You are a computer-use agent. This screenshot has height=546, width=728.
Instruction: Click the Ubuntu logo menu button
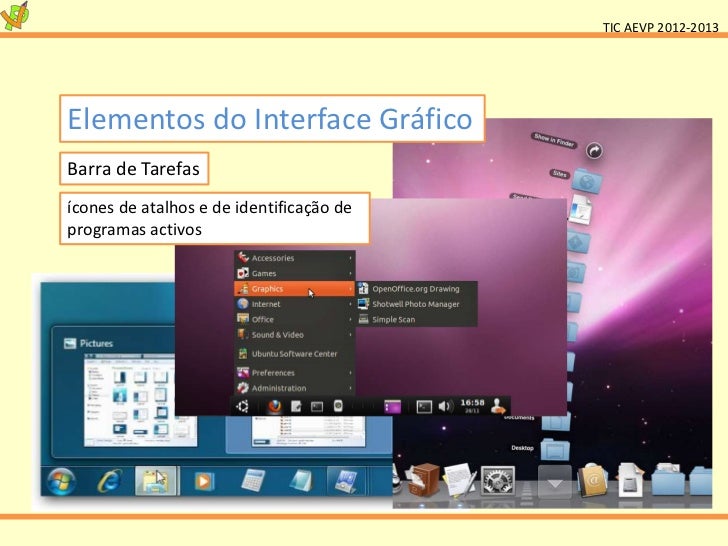pos(242,406)
